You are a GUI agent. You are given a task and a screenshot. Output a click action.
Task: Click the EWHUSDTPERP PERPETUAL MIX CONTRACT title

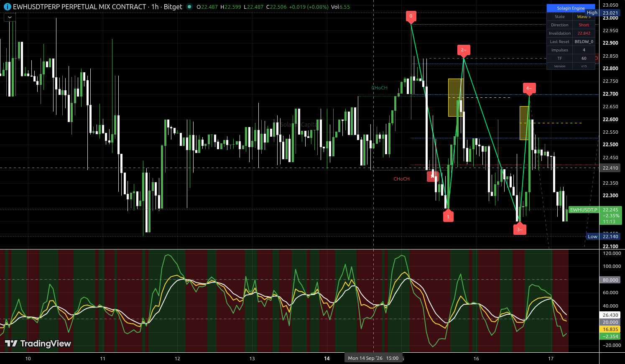click(79, 7)
